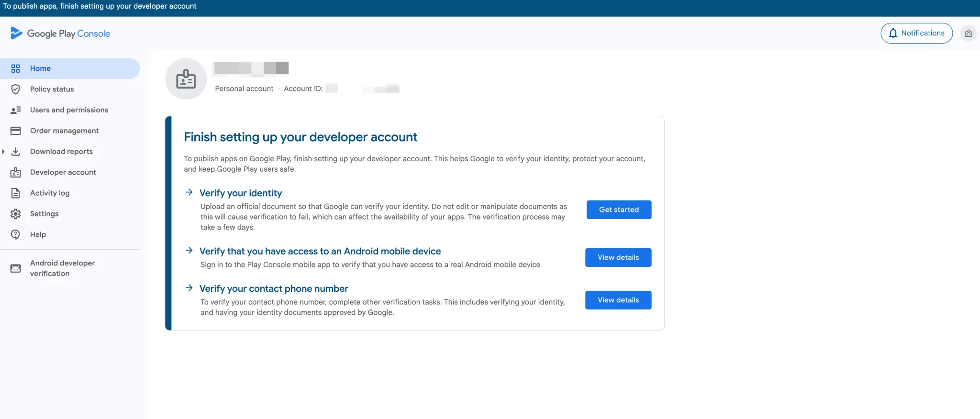Open the Notifications button
The height and width of the screenshot is (419, 980).
click(916, 33)
